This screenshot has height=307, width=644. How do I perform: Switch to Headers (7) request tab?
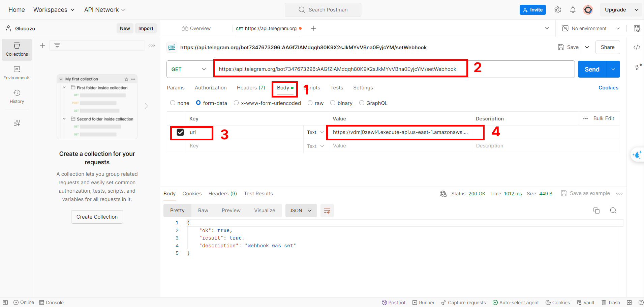click(251, 88)
